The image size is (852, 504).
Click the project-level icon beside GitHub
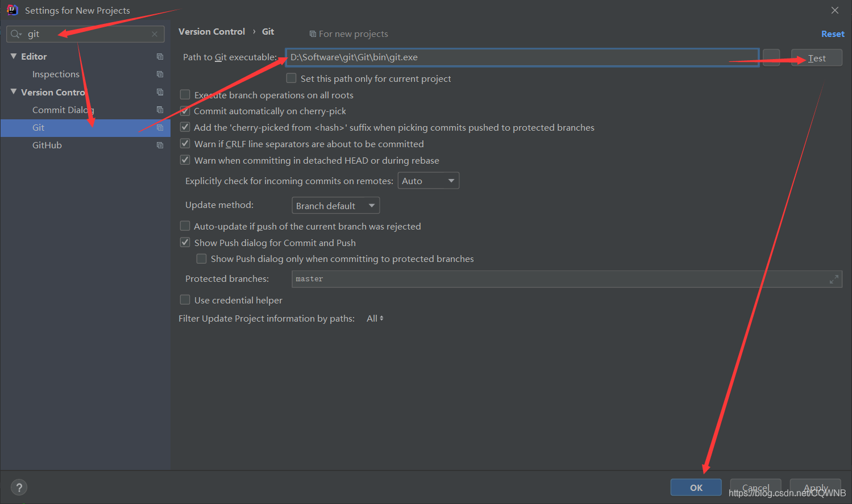pos(160,145)
